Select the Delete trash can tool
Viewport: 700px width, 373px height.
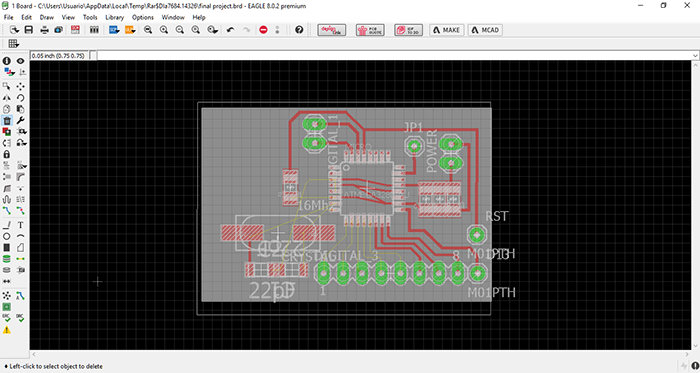pos(7,120)
